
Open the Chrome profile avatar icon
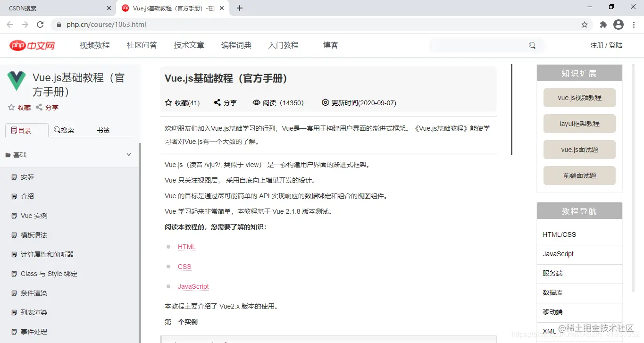(619, 25)
